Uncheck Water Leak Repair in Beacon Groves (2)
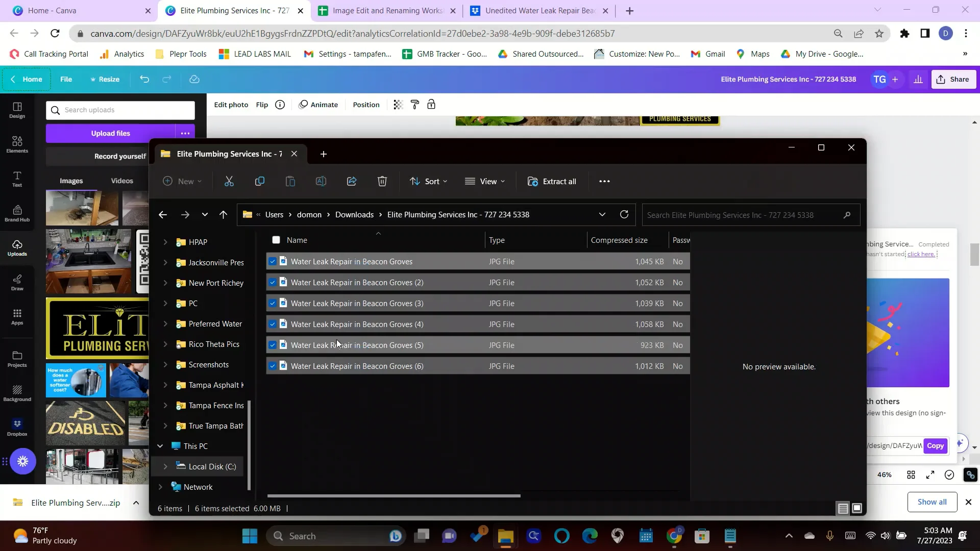Image resolution: width=980 pixels, height=551 pixels. tap(273, 282)
